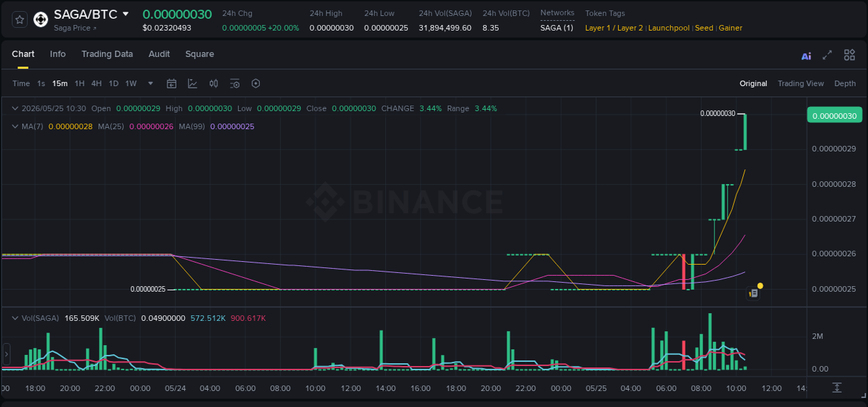
Task: Open the Square tab
Action: coord(199,54)
